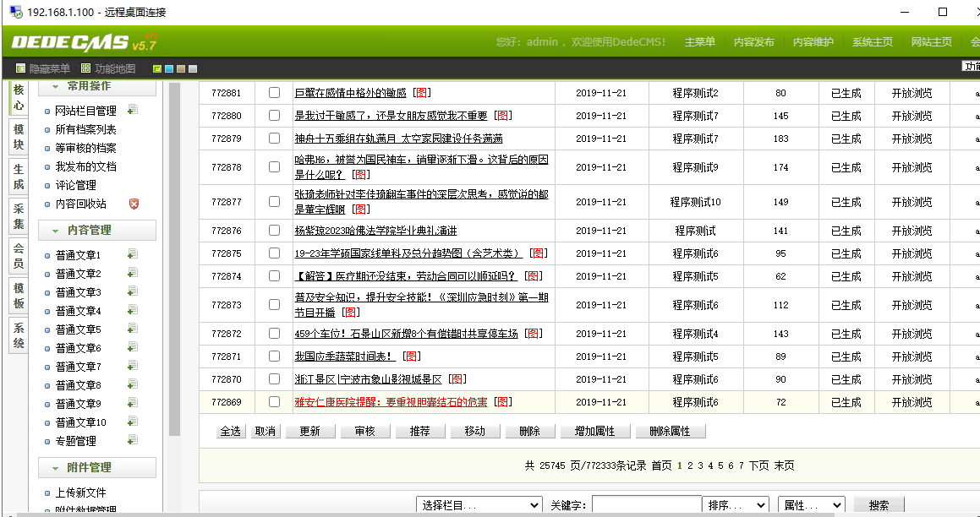
Task: Switch to the 核心 side tab
Action: (19, 97)
